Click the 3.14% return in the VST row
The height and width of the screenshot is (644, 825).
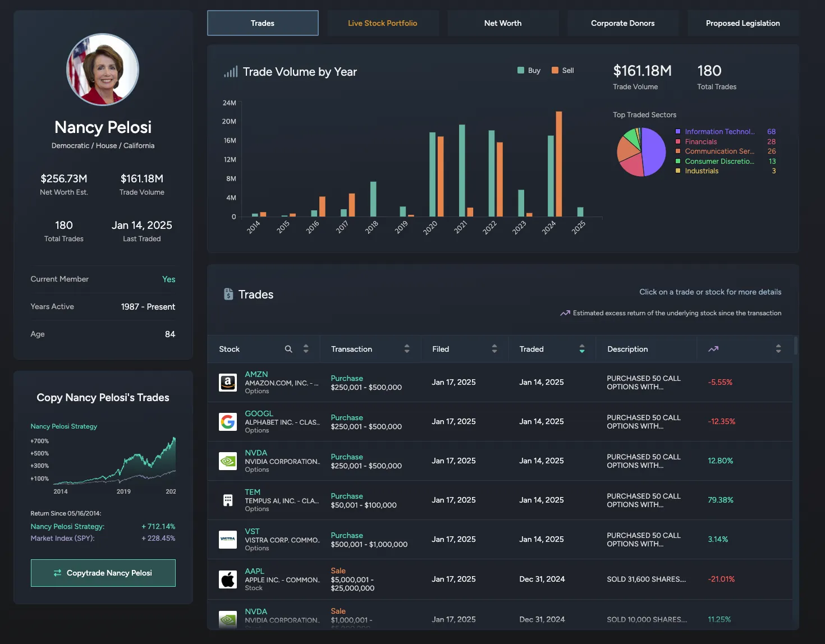pos(718,539)
